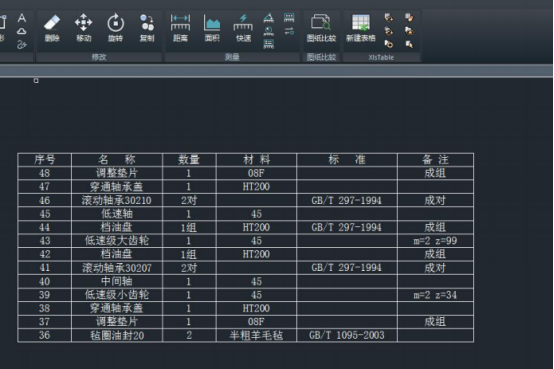Click the 穿通轴承盖 cell in row 47
Image resolution: width=554 pixels, height=369 pixels.
click(117, 187)
